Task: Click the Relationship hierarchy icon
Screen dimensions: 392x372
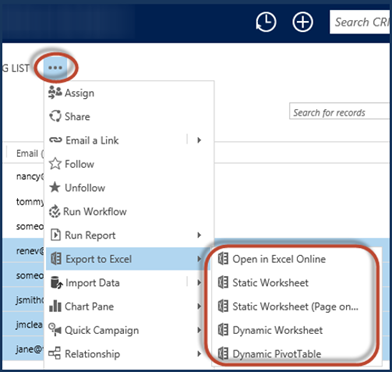Action: (54, 353)
